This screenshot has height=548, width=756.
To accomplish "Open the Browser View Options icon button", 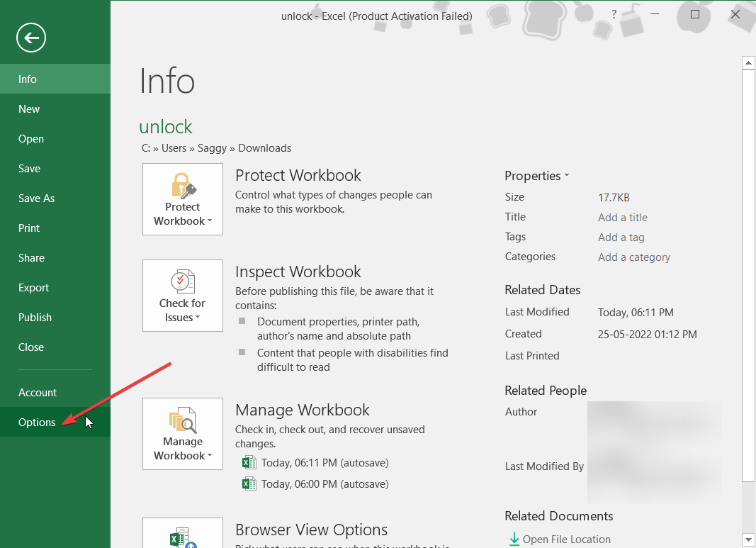I will point(183,533).
